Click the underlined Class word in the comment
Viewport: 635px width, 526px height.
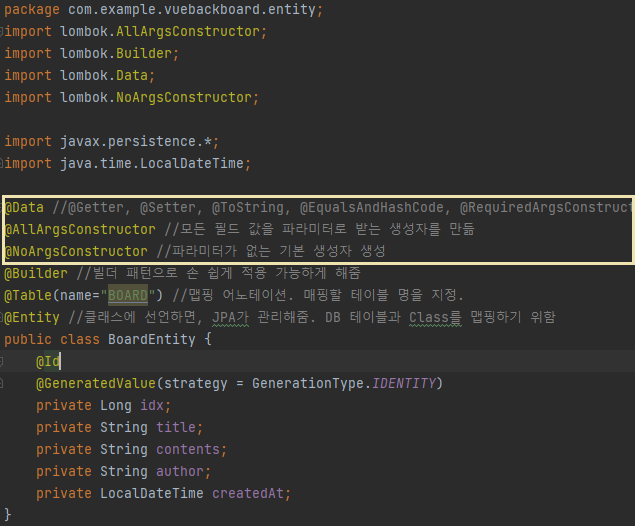pyautogui.click(x=429, y=317)
